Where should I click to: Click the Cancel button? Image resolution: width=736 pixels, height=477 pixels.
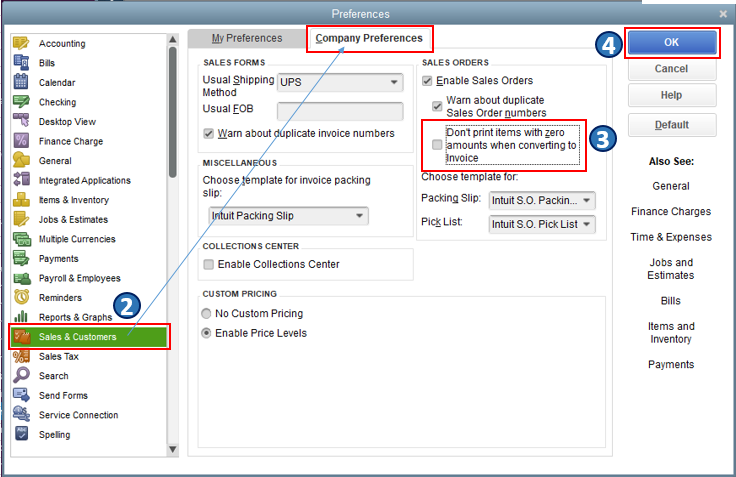[672, 69]
